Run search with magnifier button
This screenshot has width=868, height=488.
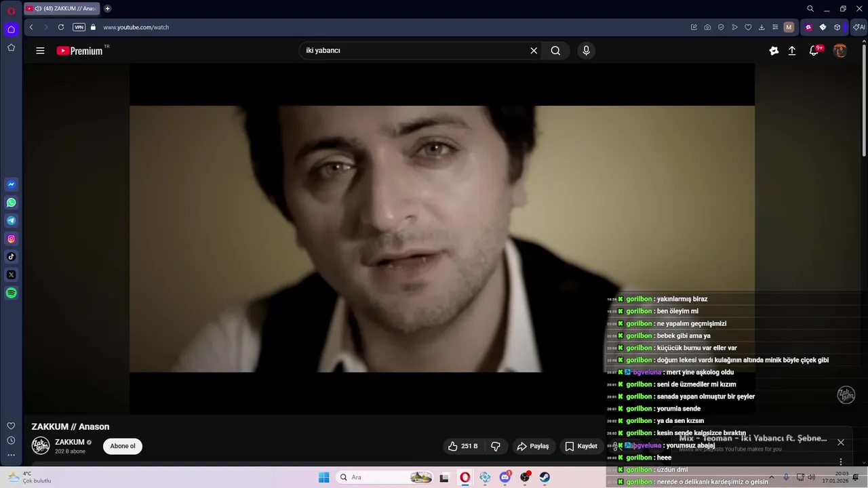point(555,51)
